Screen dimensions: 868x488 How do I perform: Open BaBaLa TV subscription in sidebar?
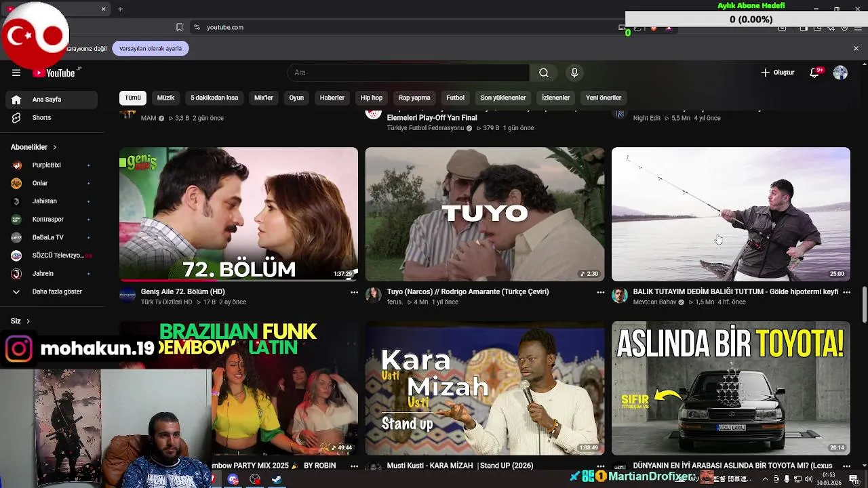(x=52, y=237)
